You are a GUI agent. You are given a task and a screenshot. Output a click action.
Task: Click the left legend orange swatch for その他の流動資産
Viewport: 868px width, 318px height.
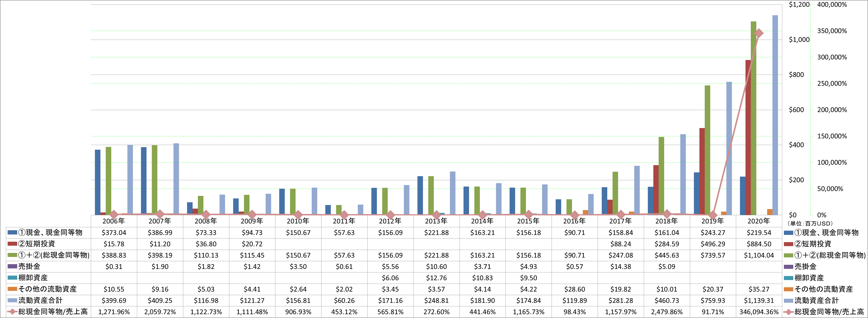click(x=13, y=289)
